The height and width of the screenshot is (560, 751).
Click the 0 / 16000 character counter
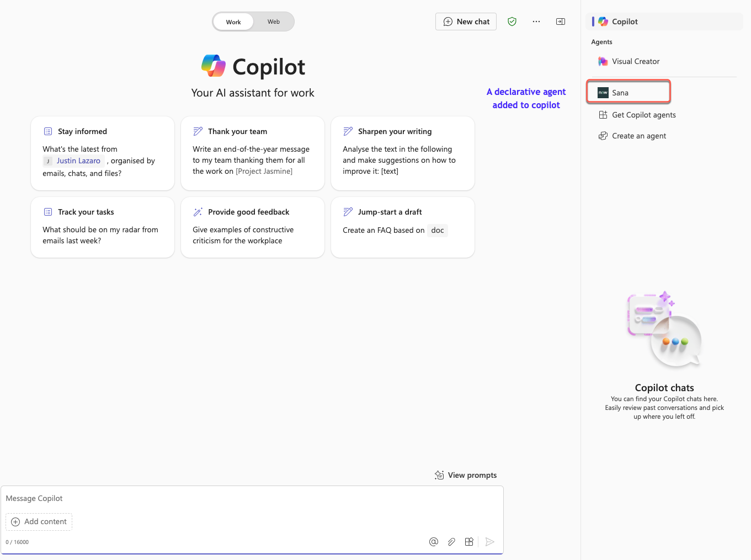pyautogui.click(x=17, y=542)
